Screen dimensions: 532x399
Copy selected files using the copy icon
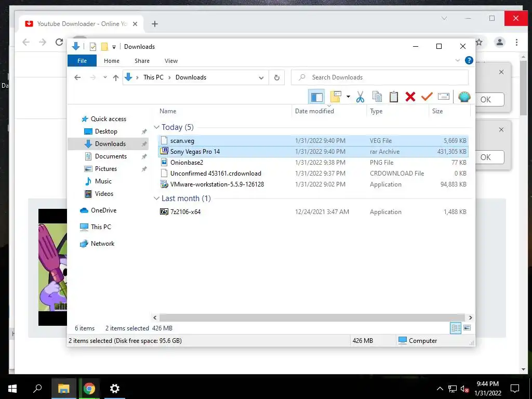(x=377, y=97)
